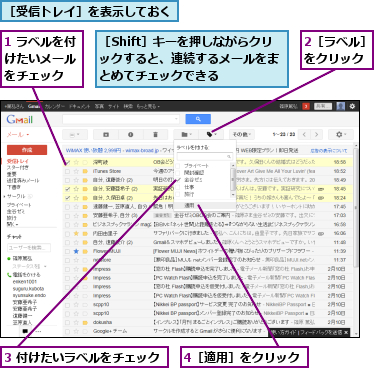Check the Flower MUJI email checkbox
Screen dimensions: 374x368
(x=67, y=251)
